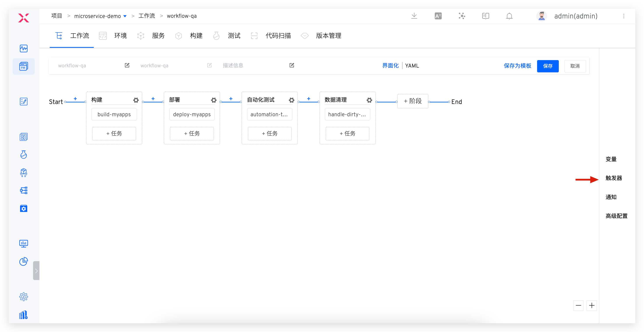Screen dimensions: 644x332
Task: Open settings gear for 部署 stage
Action: point(214,100)
